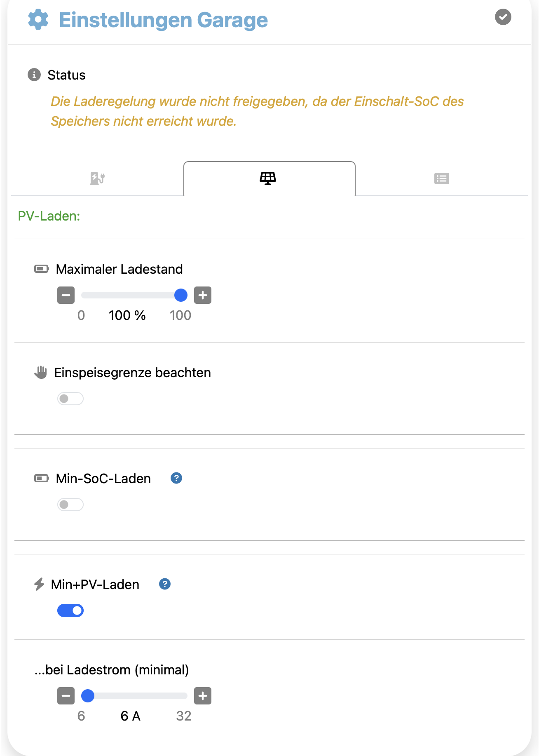Decrease minimal Ladestrom with minus button
539x756 pixels.
click(66, 696)
